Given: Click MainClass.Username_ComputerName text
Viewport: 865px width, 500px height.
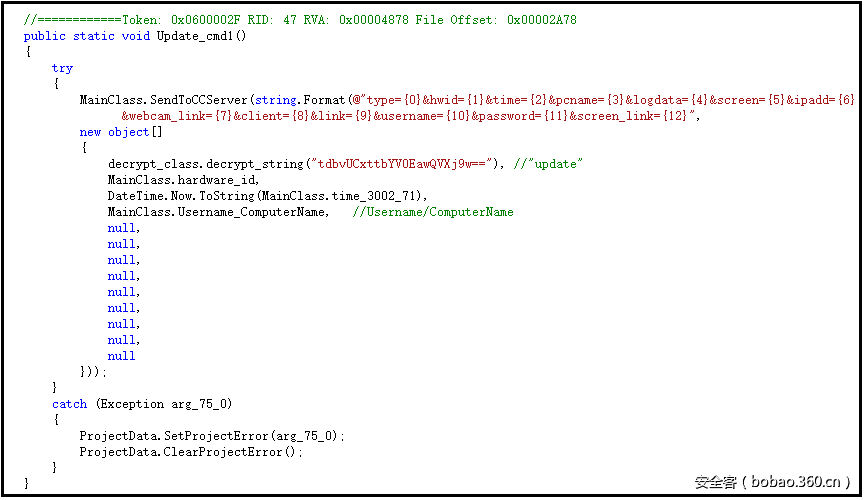Looking at the screenshot, I should [x=216, y=212].
